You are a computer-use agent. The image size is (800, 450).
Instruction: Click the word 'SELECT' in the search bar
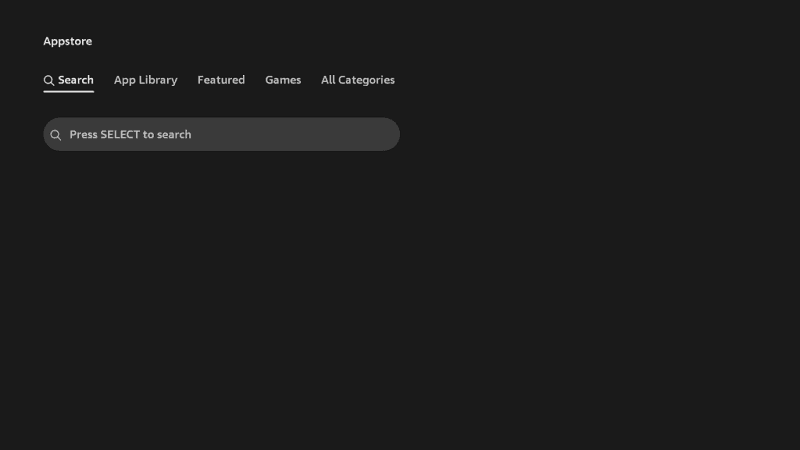(x=120, y=134)
